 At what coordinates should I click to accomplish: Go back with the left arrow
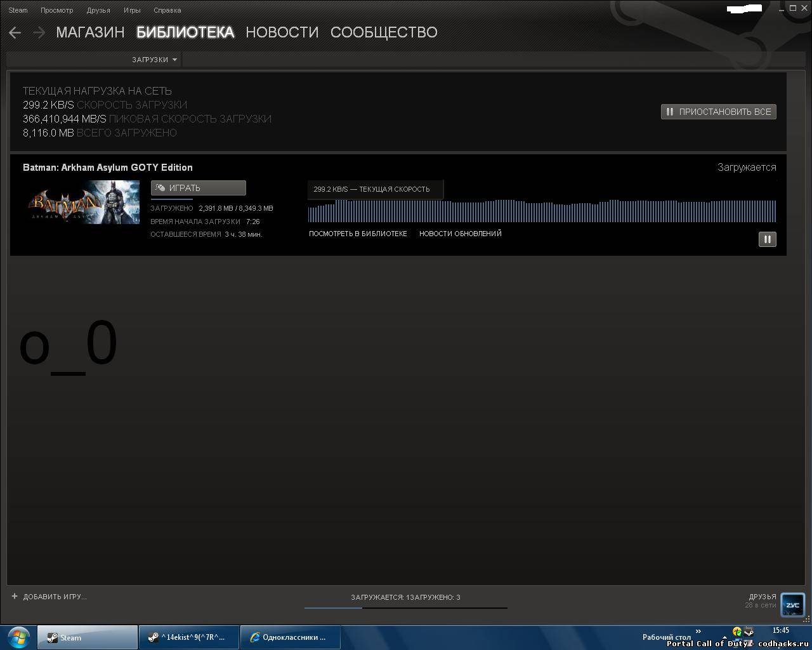point(15,32)
